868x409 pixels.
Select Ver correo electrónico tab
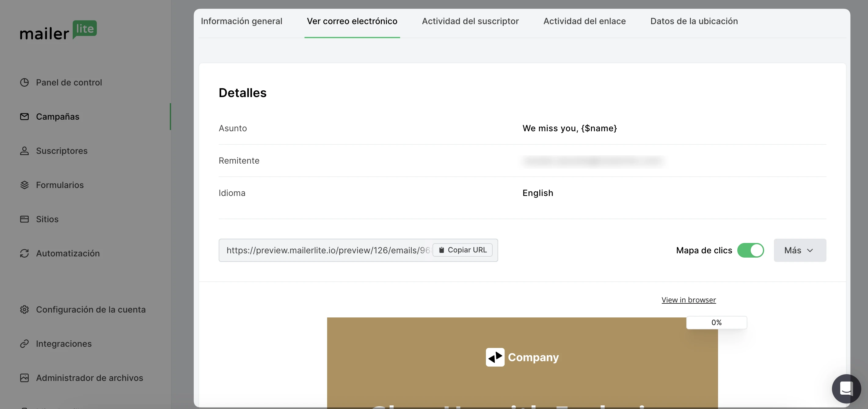[x=352, y=21]
